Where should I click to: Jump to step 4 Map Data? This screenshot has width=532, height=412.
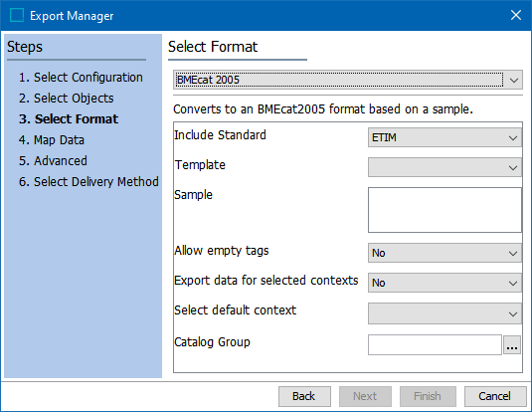pos(52,140)
